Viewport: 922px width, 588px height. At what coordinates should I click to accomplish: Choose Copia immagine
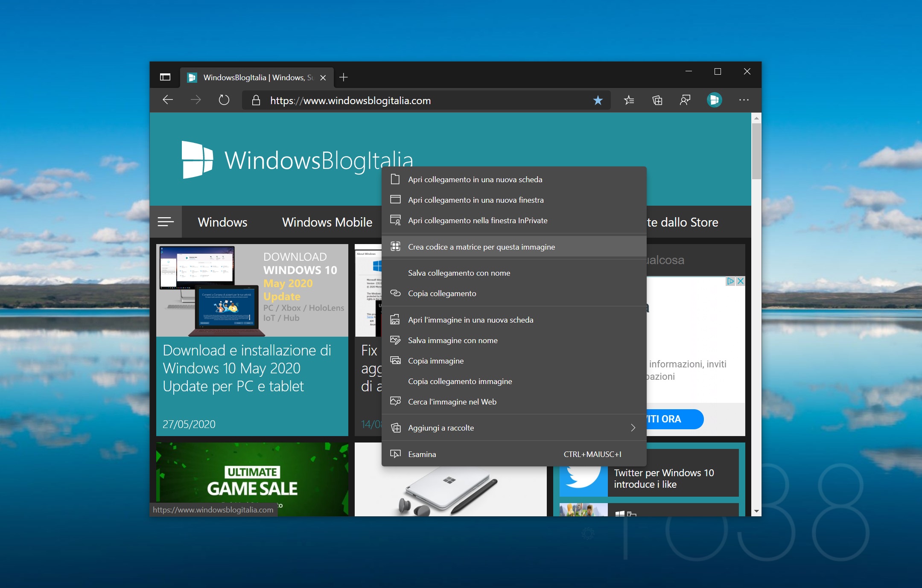[514, 361]
